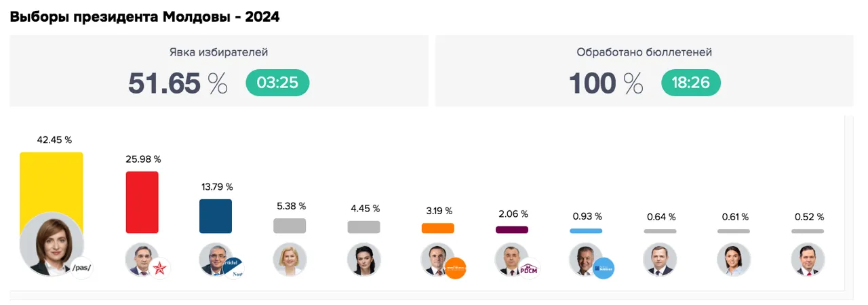Select the candidate photo under 25.98%
This screenshot has width=868, height=305.
coord(142,260)
